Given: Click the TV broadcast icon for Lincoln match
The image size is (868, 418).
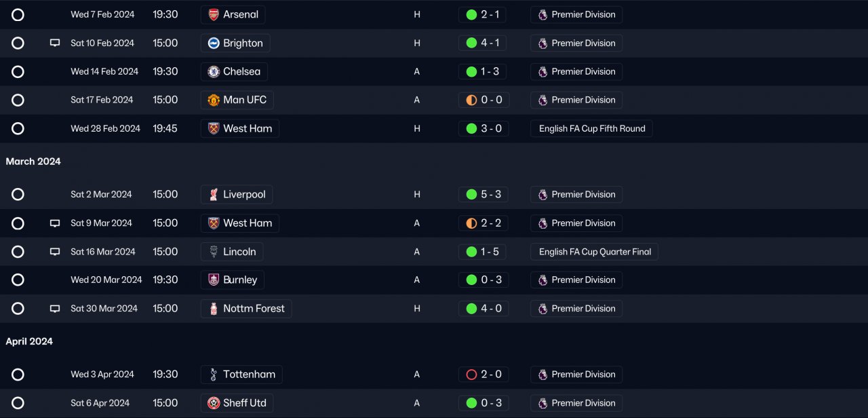Looking at the screenshot, I should click(x=55, y=252).
